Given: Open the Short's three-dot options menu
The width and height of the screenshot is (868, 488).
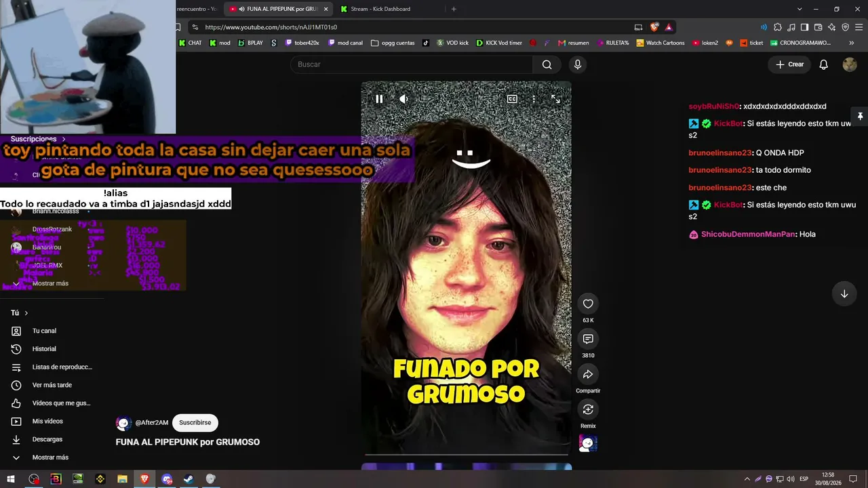Looking at the screenshot, I should pos(534,99).
